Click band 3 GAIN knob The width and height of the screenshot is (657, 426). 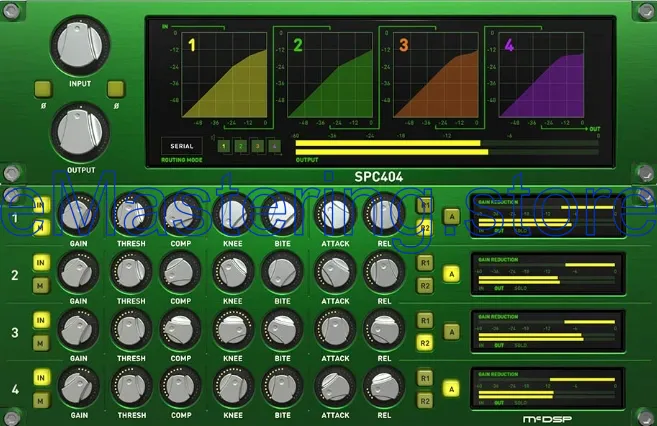(78, 330)
